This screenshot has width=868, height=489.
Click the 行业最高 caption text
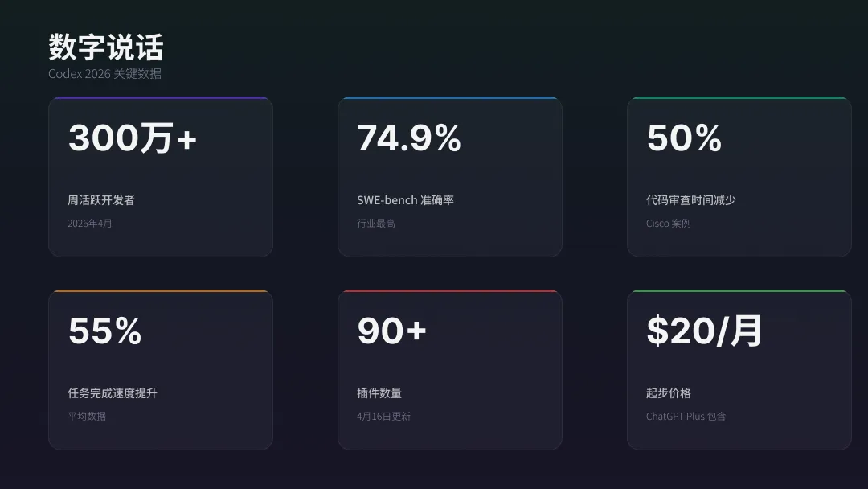[376, 224]
